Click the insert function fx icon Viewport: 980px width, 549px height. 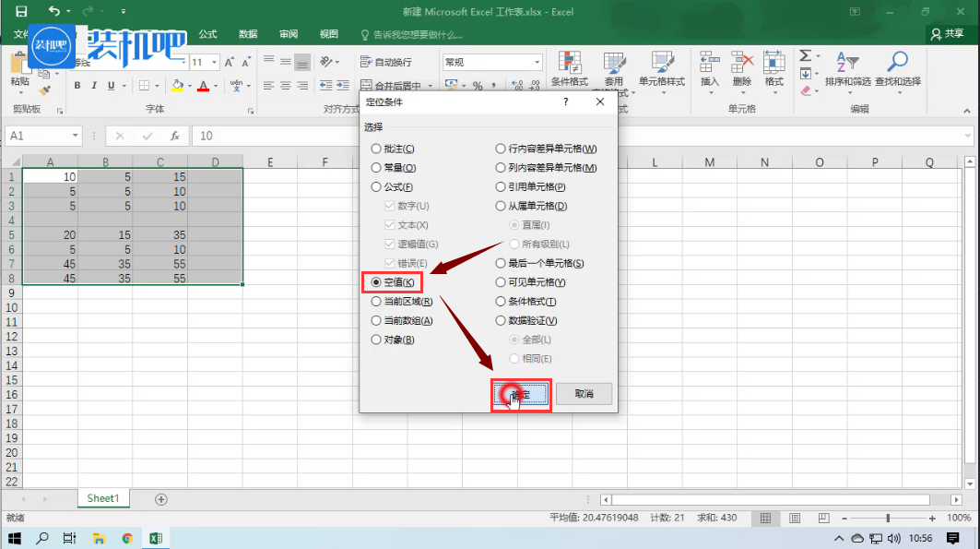tap(174, 136)
